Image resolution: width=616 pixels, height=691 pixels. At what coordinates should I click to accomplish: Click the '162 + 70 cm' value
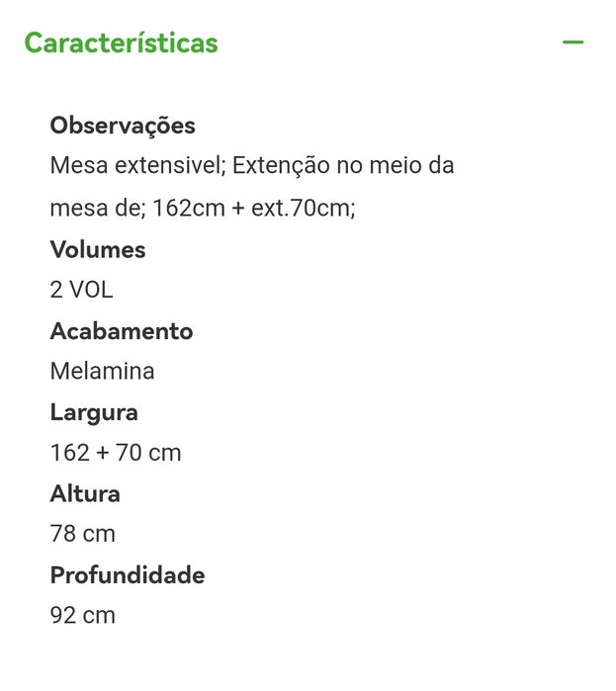tap(116, 453)
